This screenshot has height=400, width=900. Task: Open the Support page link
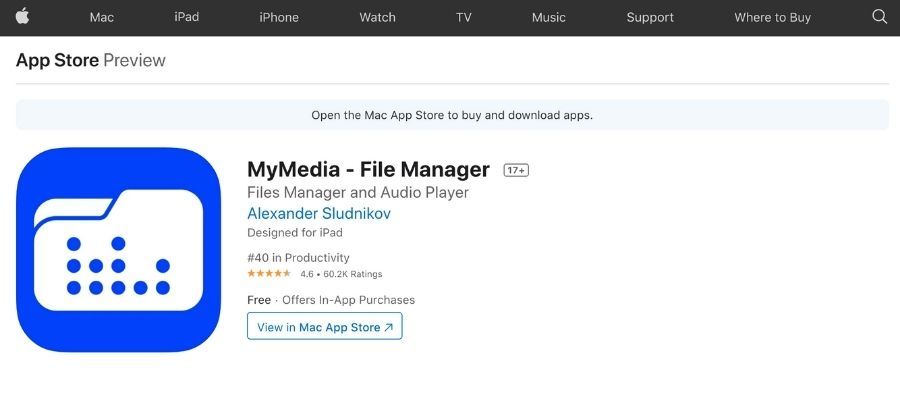coord(650,17)
